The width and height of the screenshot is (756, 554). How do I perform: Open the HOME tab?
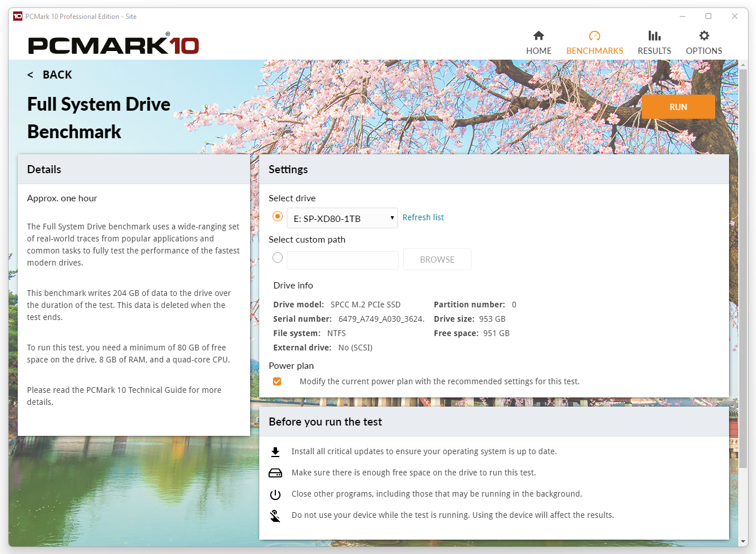(539, 42)
